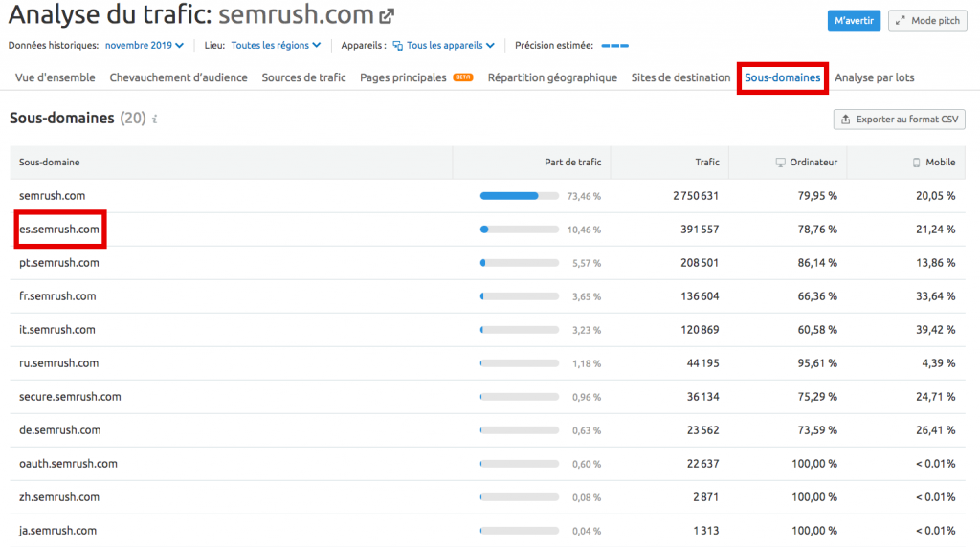Click the 95,61 % desktop percentage
This screenshot has width=980, height=547.
click(x=817, y=363)
